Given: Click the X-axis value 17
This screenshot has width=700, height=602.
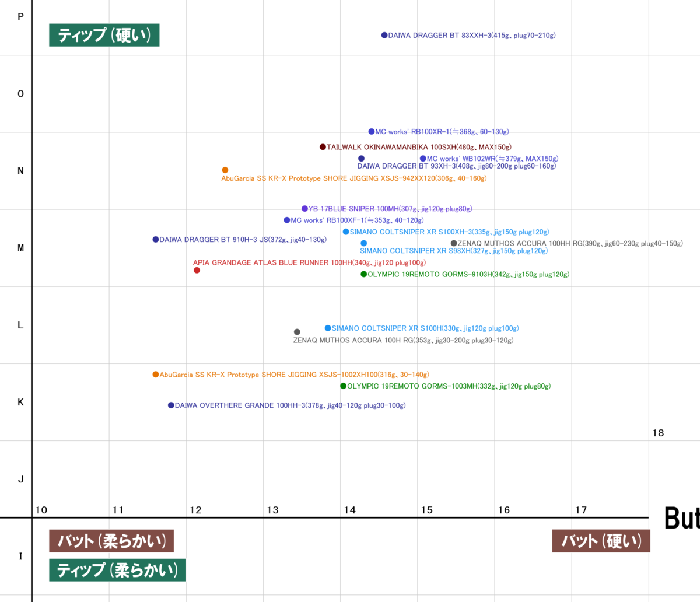Looking at the screenshot, I should click(581, 510).
